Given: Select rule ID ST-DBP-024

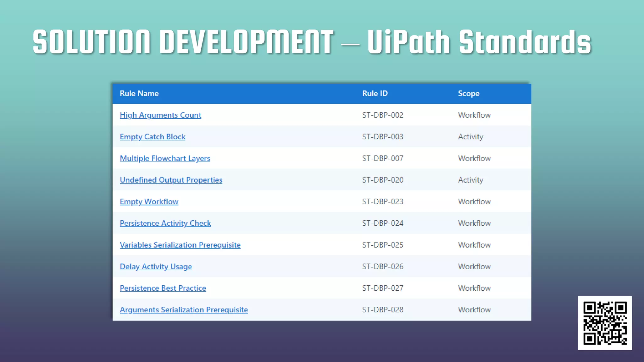Looking at the screenshot, I should pos(383,223).
